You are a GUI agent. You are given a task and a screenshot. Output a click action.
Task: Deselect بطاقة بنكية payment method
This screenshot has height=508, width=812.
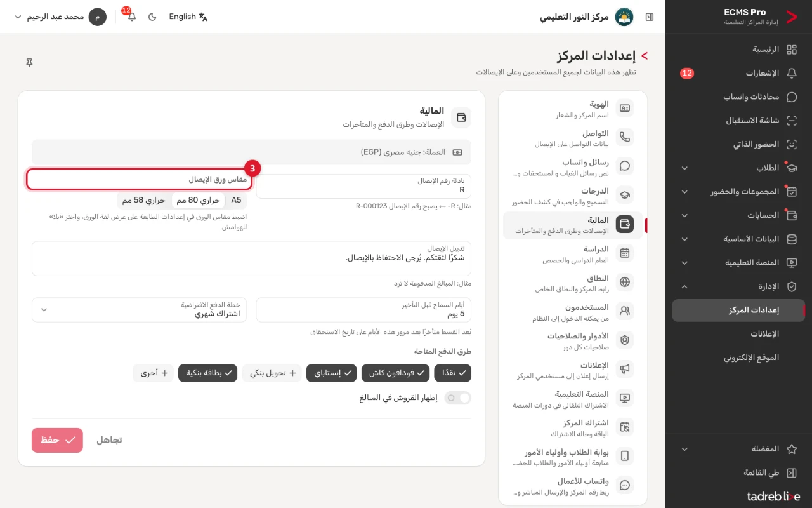pos(207,373)
